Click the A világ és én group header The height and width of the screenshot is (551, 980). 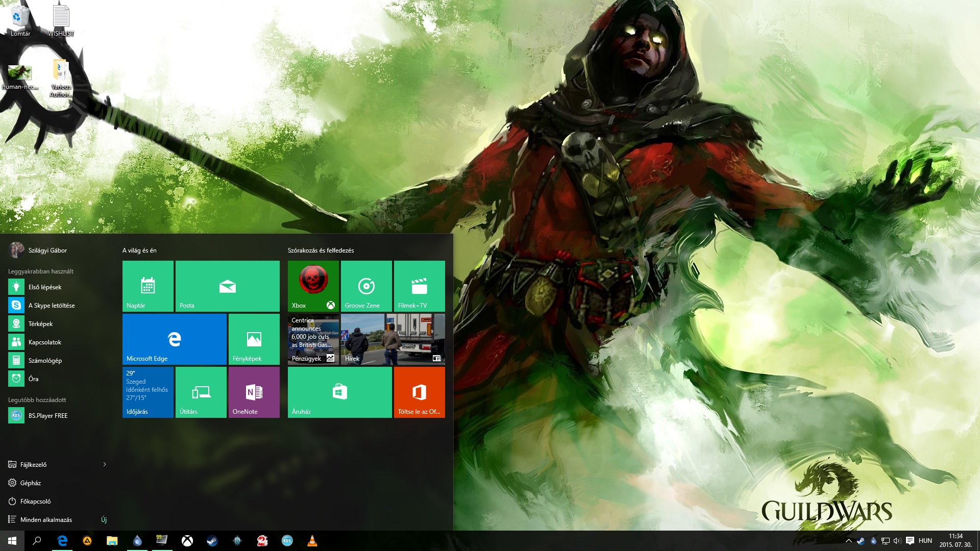(139, 251)
